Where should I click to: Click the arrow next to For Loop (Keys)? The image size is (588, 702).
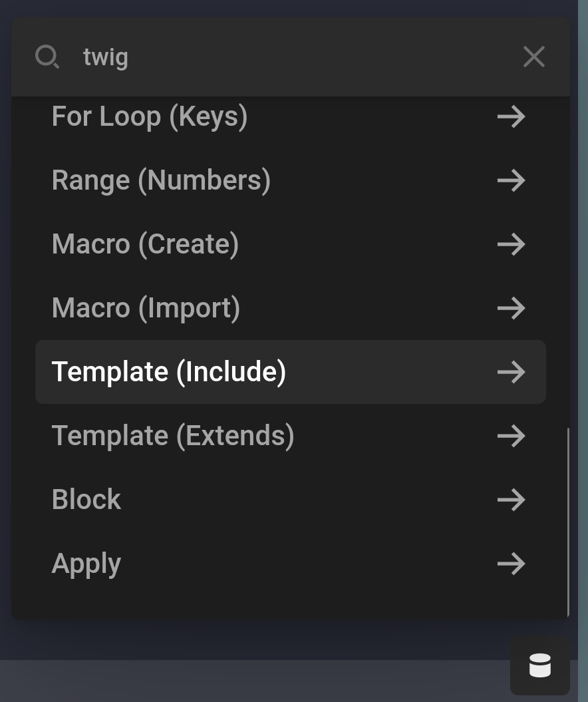tap(511, 116)
